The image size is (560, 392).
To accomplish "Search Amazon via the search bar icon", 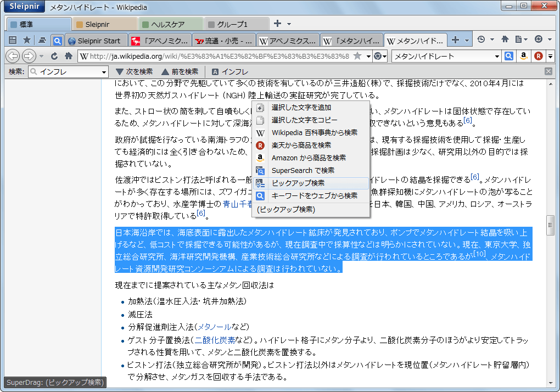I will click(524, 56).
